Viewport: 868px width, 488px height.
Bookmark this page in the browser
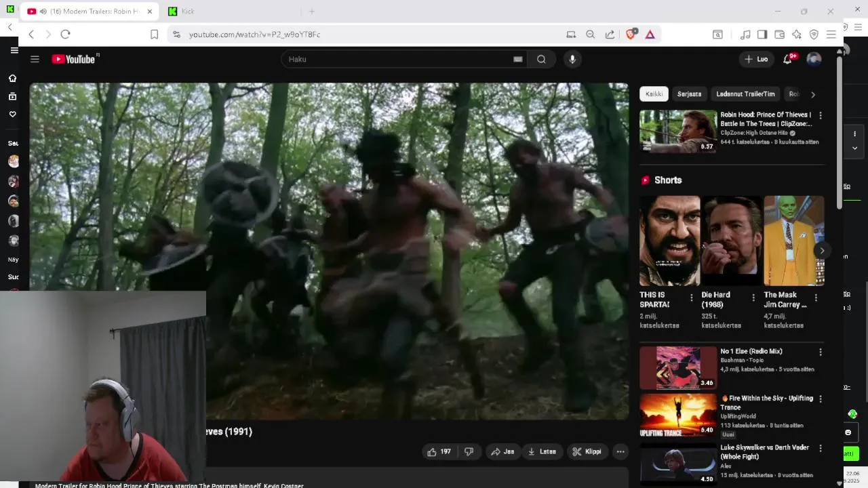tap(154, 35)
